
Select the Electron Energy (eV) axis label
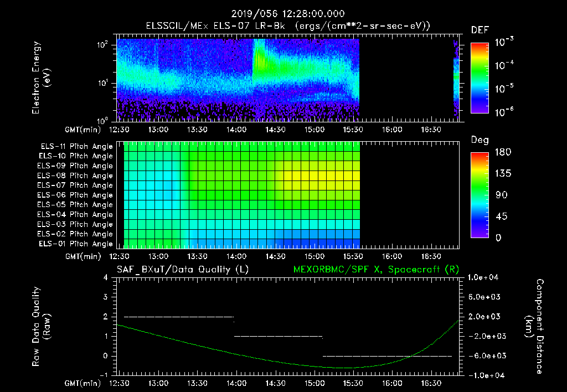click(41, 78)
